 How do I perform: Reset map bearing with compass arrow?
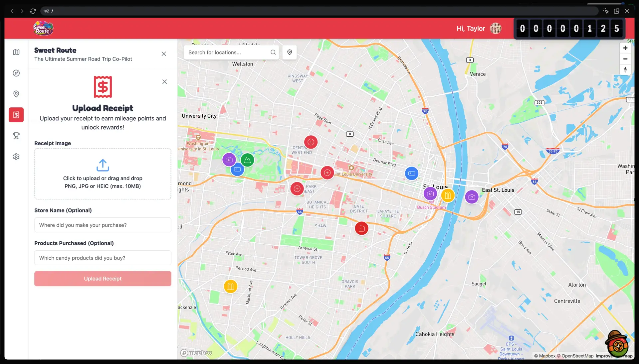tap(625, 69)
